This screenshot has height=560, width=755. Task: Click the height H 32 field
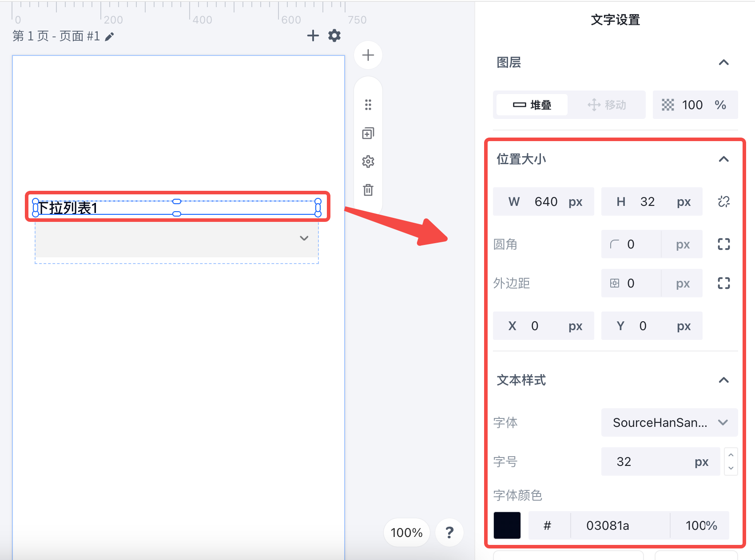[x=652, y=201]
